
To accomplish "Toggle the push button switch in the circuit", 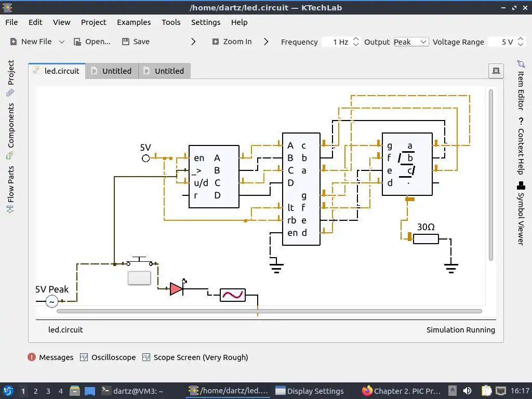I will (139, 278).
